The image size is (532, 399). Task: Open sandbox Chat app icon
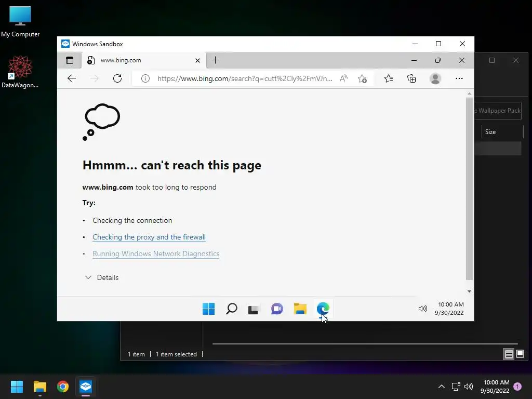[277, 309]
